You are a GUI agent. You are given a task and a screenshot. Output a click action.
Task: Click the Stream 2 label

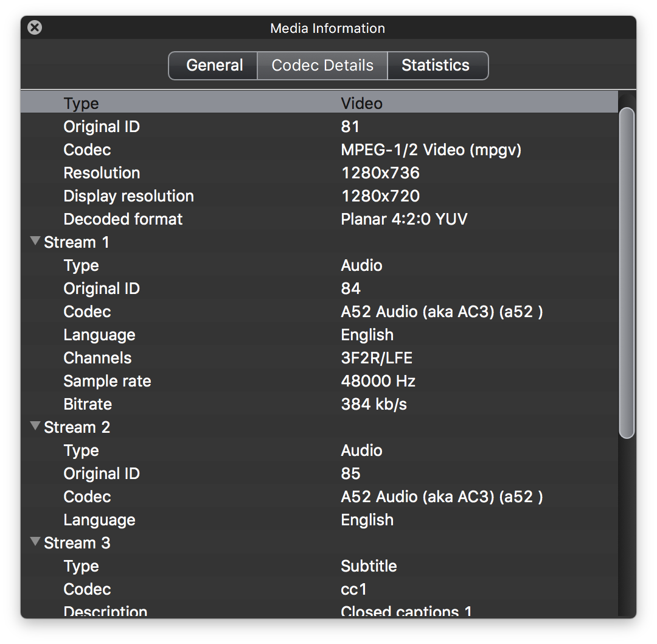(77, 427)
